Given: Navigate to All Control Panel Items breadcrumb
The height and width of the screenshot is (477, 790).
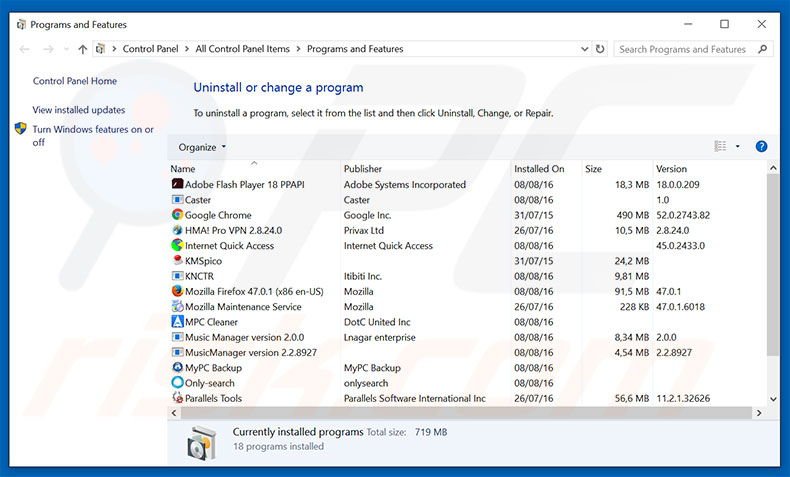Looking at the screenshot, I should 242,49.
